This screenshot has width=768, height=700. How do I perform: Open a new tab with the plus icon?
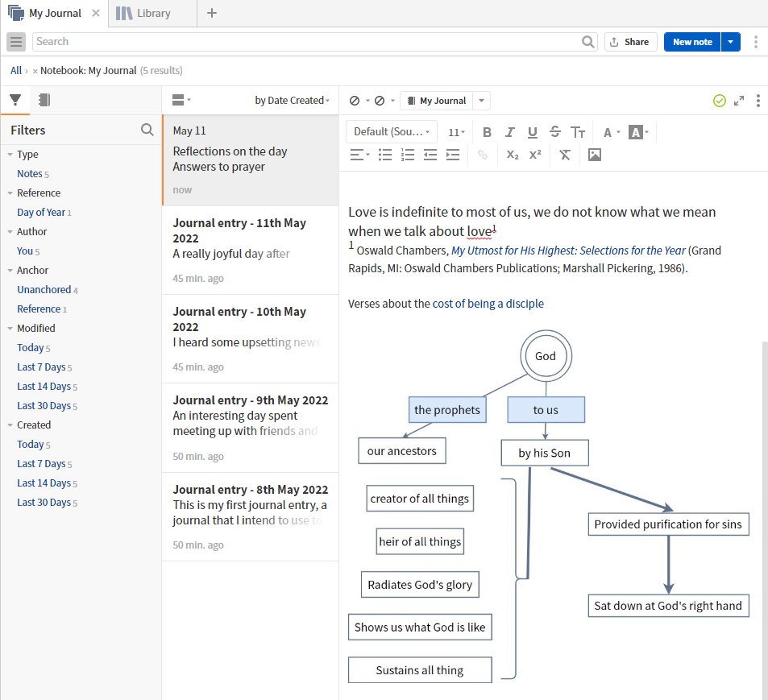coord(212,13)
